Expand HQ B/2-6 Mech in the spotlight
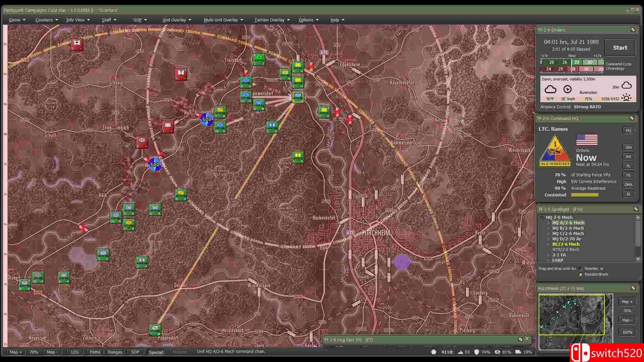This screenshot has height=362, width=644. [x=548, y=228]
